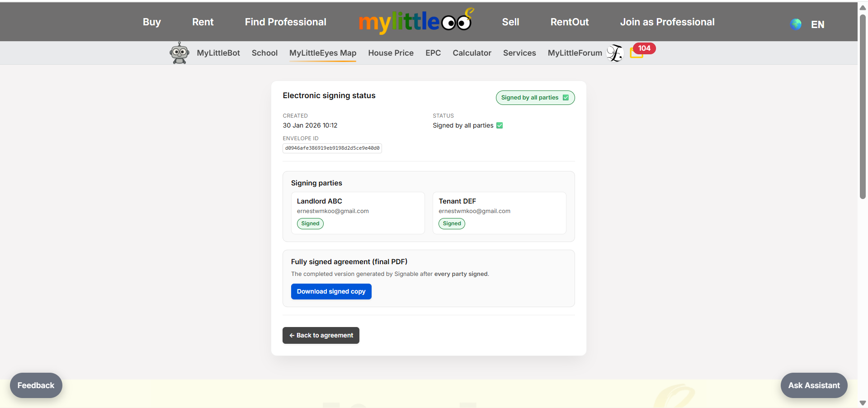Click Landlord ABC's Signed status badge
Image resolution: width=868 pixels, height=408 pixels.
[310, 223]
